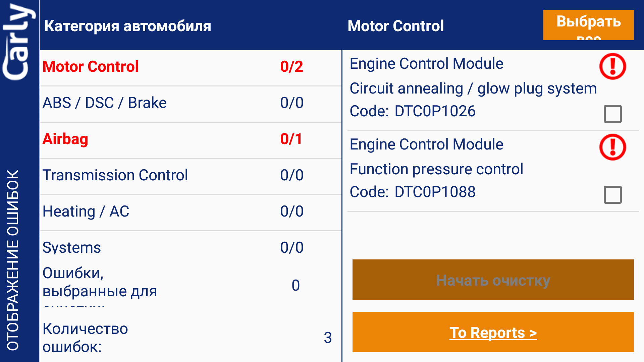Image resolution: width=644 pixels, height=362 pixels.
Task: Check the box for code DTC0P1026
Action: pos(612,114)
